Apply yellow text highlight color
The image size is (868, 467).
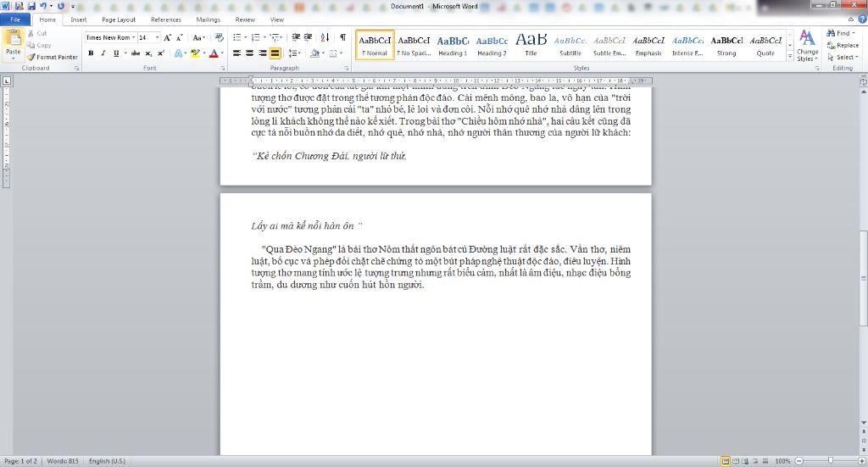[x=195, y=53]
